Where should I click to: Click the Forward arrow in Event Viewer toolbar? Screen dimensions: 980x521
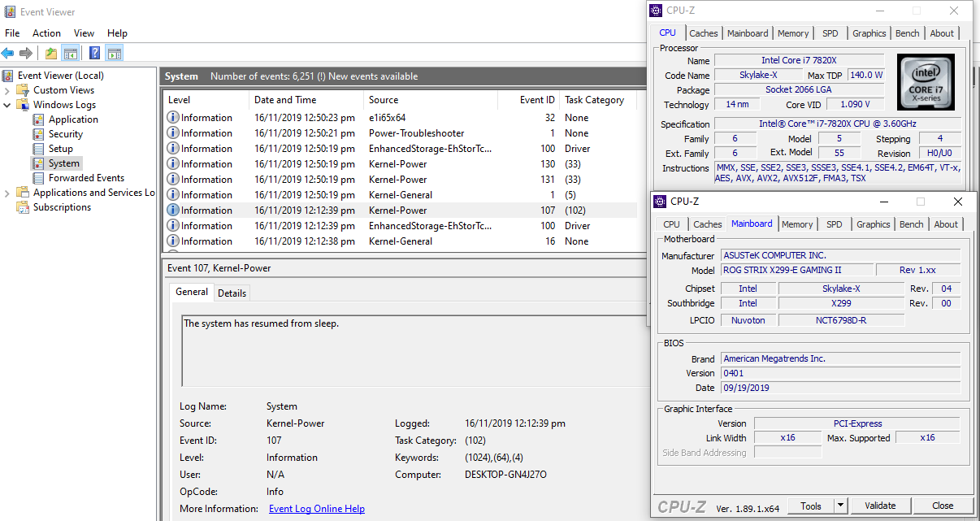coord(26,54)
